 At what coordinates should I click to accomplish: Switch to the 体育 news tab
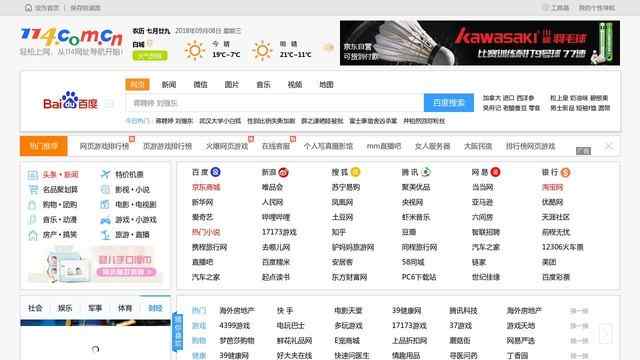[125, 308]
